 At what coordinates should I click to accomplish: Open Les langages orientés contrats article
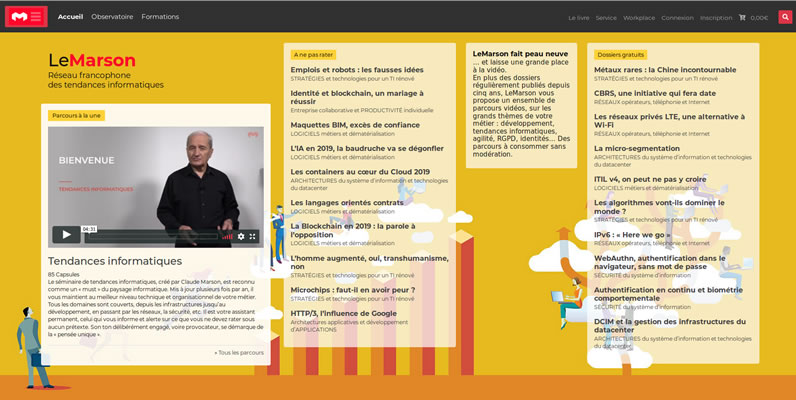click(x=347, y=203)
